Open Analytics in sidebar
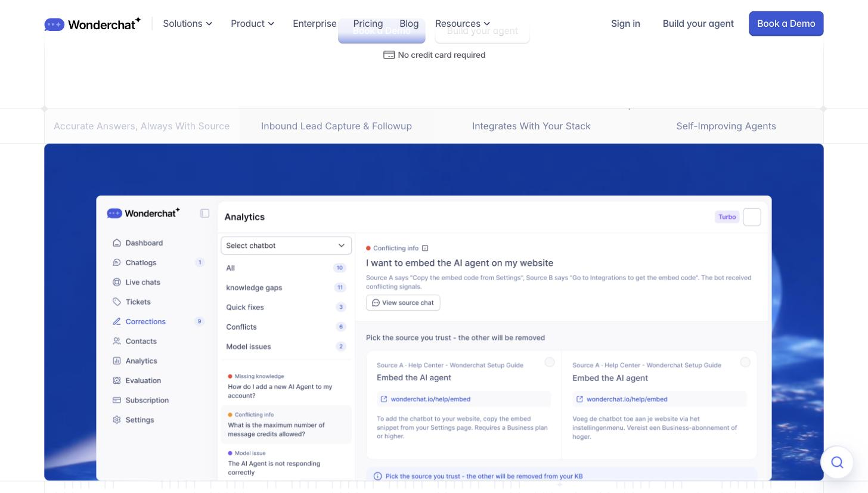Screen dimensions: 868x493 pos(135,361)
